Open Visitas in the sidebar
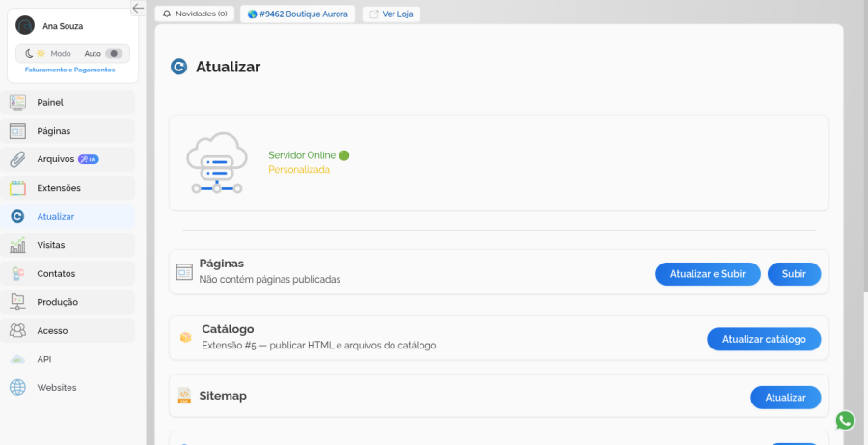The image size is (868, 445). point(68,245)
